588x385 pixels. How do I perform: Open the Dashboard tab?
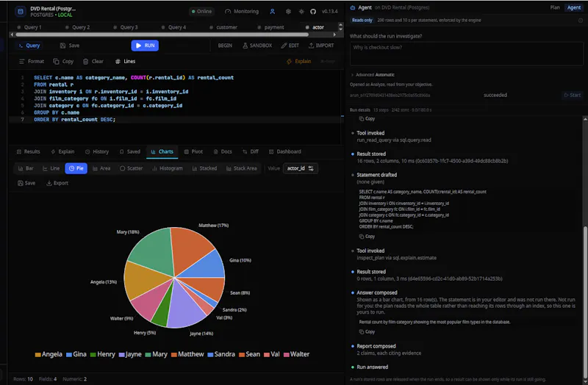pyautogui.click(x=285, y=151)
